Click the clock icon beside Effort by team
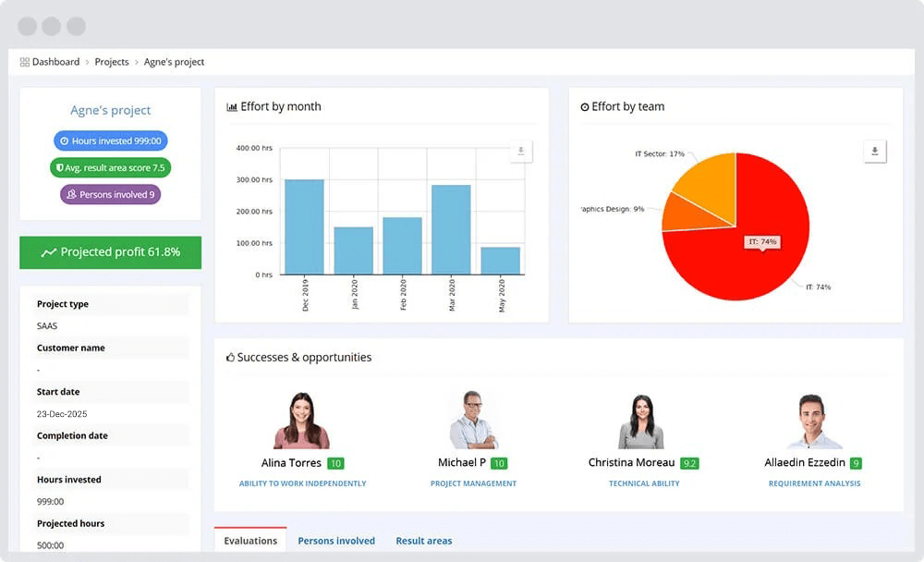Screen dimensions: 924x562 click(x=584, y=106)
